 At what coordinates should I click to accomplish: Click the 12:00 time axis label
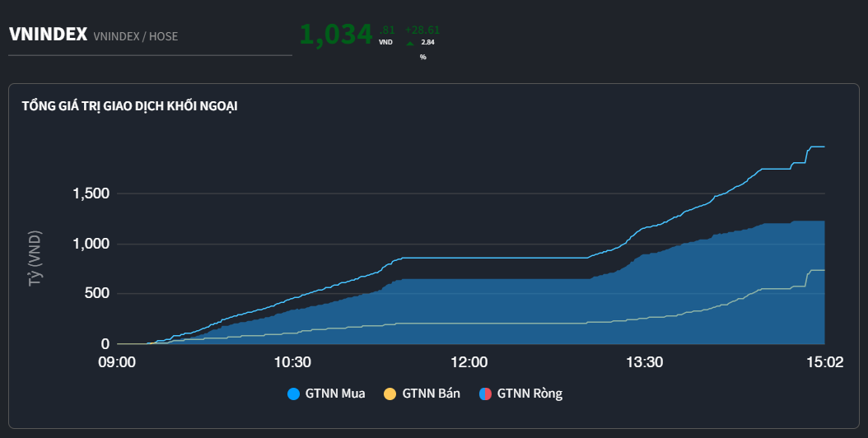click(x=469, y=362)
